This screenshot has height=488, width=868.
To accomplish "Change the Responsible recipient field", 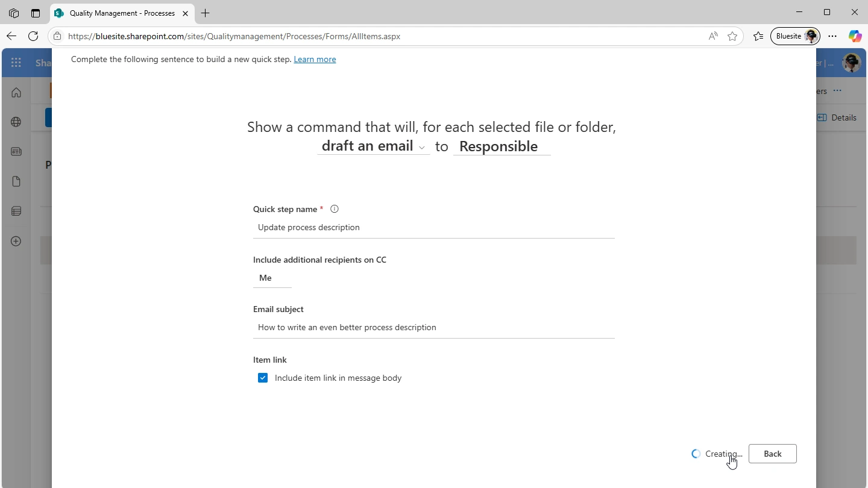I will pos(502,146).
